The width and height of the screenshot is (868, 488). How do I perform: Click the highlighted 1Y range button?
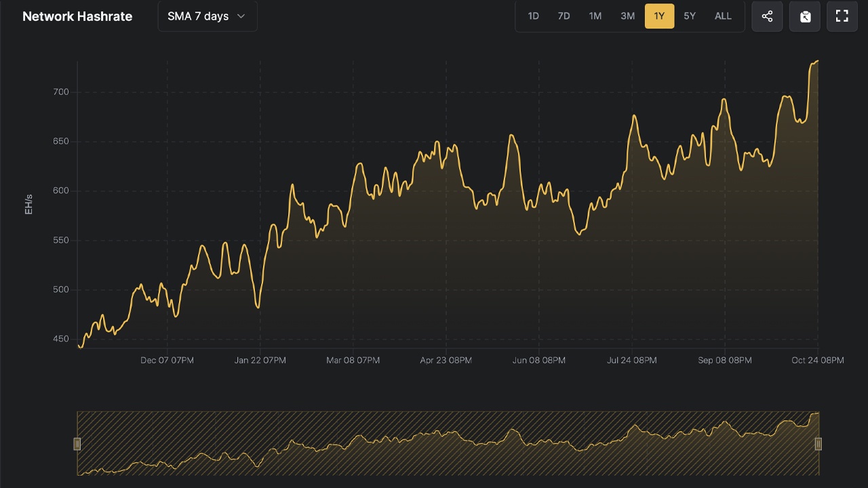pyautogui.click(x=659, y=16)
